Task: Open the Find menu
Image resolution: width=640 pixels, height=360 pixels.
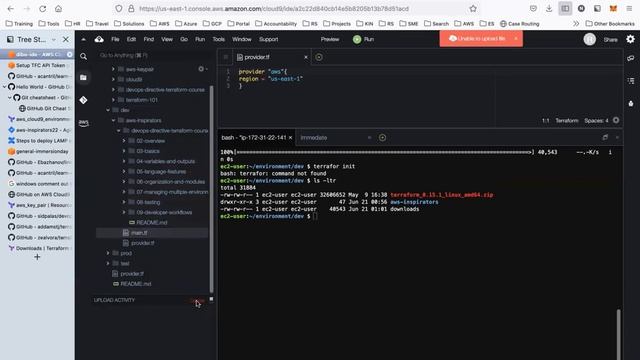Action: (x=149, y=39)
